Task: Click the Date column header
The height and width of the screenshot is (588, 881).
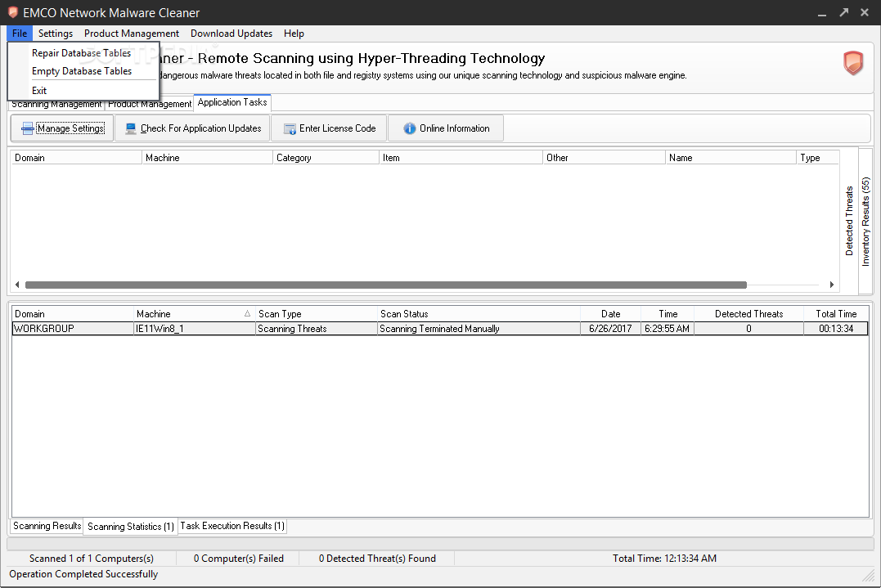Action: point(611,313)
